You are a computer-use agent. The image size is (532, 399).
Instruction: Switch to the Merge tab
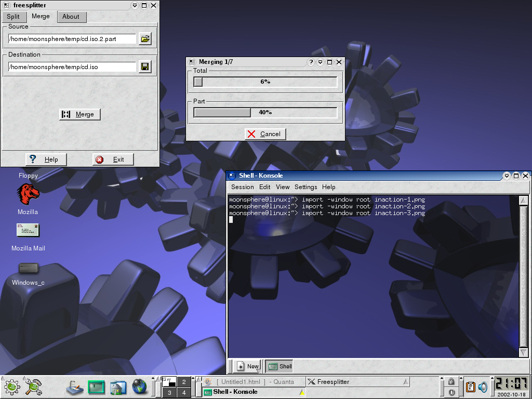(x=41, y=16)
